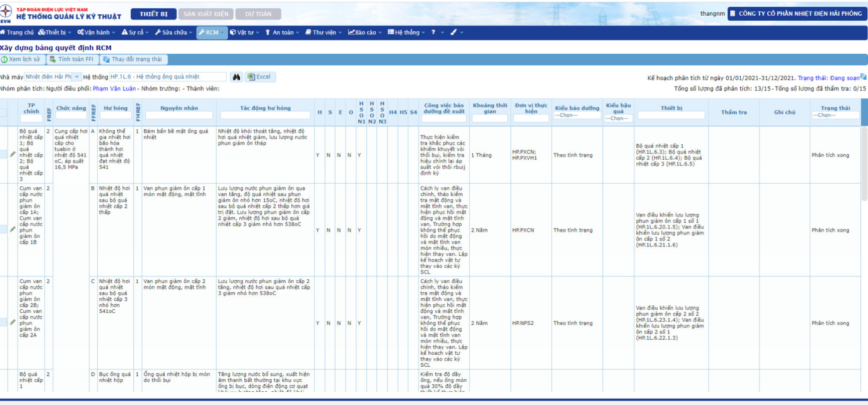Click the Thẩm tra column header
This screenshot has height=405, width=868.
734,112
